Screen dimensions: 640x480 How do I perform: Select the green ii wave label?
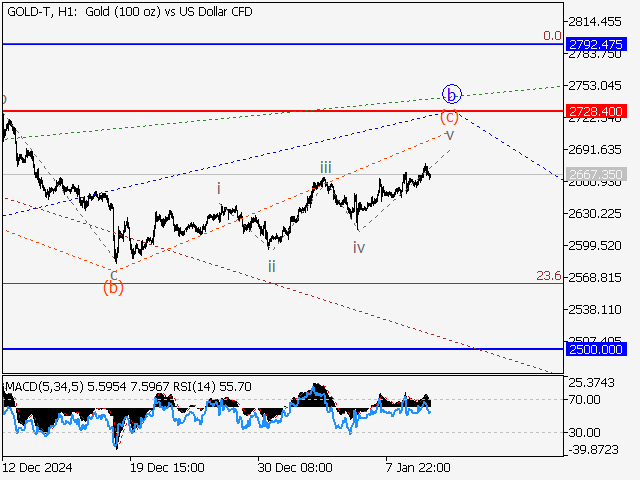[271, 265]
